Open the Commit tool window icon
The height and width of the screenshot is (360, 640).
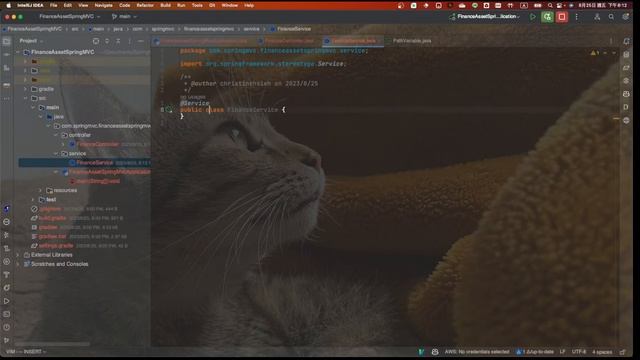coord(7,54)
